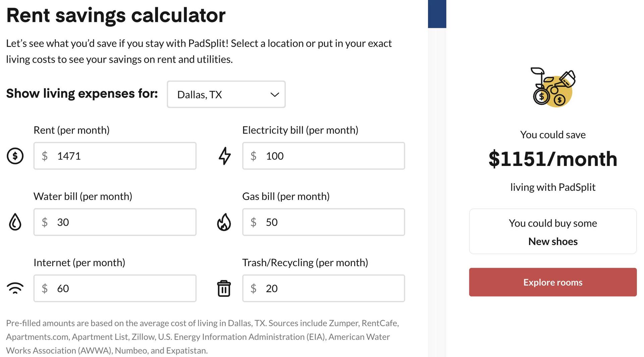Click the flame gas icon
The width and height of the screenshot is (644, 357).
224,222
